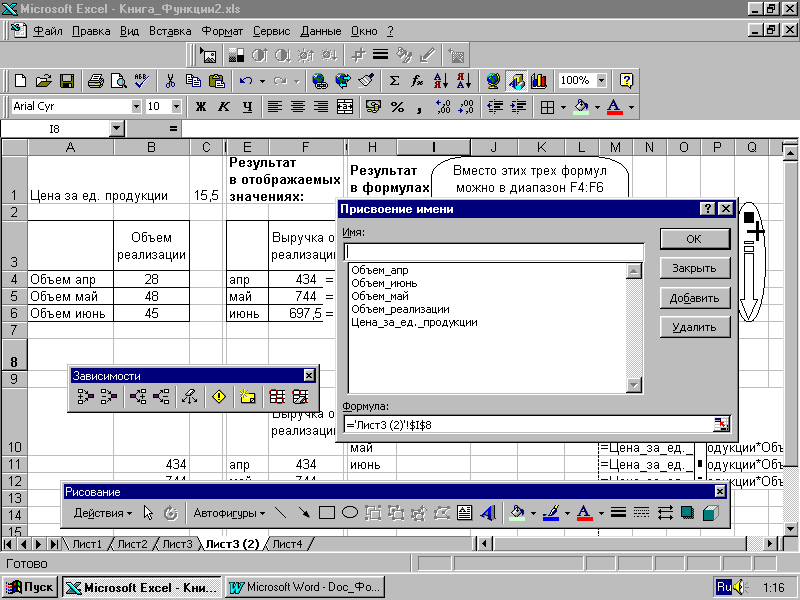Open the font name dropdown Arial Cyr
This screenshot has height=600, width=800.
pyautogui.click(x=136, y=107)
